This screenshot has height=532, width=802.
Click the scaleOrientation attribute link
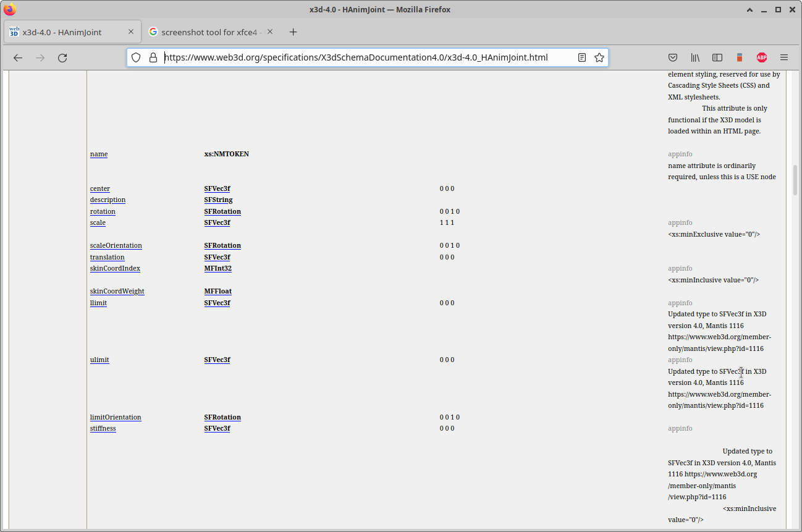[x=116, y=246]
